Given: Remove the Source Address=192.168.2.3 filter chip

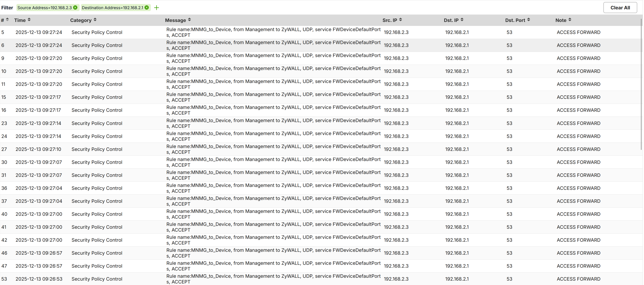Looking at the screenshot, I should pos(75,7).
